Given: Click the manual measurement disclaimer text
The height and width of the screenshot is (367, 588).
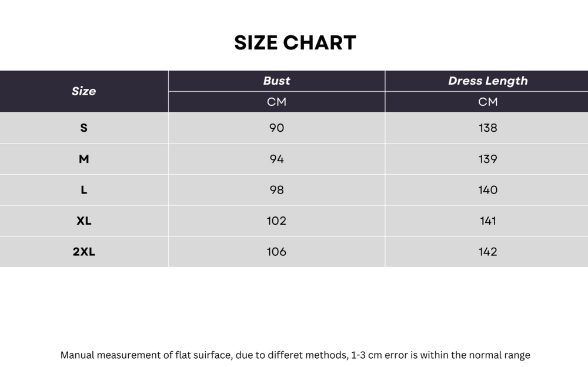Looking at the screenshot, I should 295,355.
